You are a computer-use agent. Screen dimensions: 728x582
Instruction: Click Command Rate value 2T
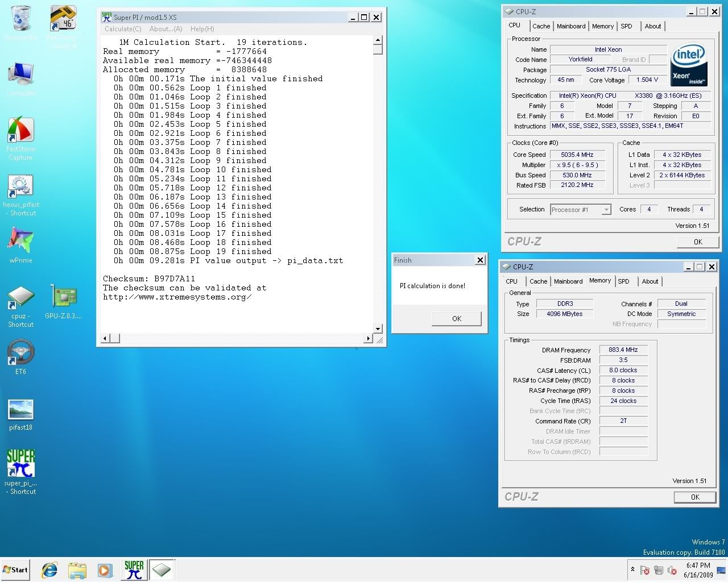coord(623,421)
